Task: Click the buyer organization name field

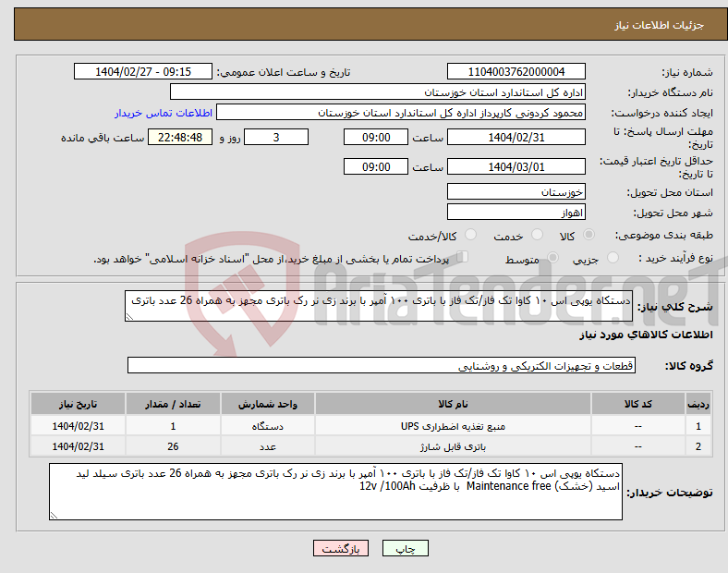Action: pyautogui.click(x=378, y=91)
